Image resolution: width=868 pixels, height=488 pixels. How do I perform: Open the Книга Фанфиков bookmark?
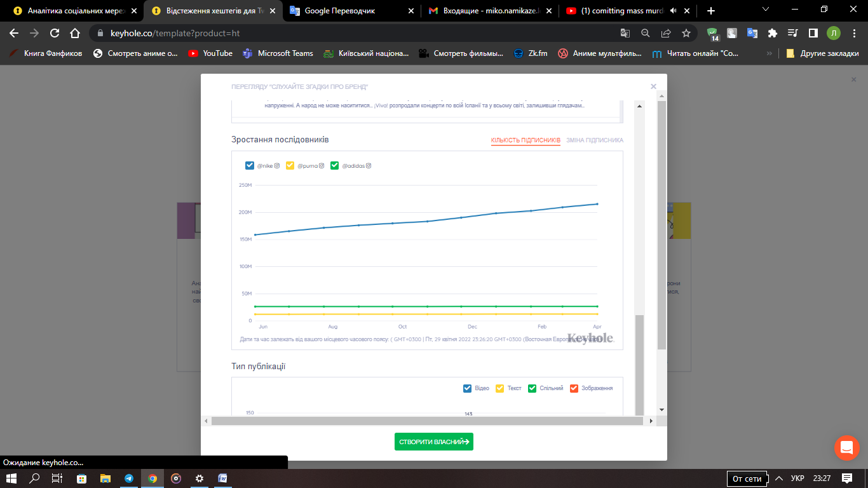[46, 53]
